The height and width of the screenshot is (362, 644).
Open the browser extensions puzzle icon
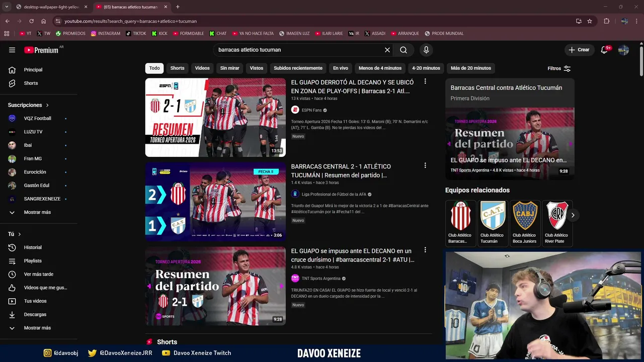tap(606, 21)
